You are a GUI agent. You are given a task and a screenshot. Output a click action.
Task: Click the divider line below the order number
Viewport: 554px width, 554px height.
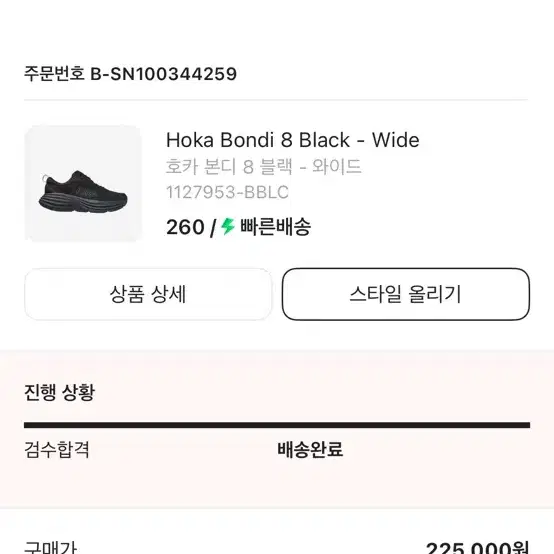pos(276,100)
